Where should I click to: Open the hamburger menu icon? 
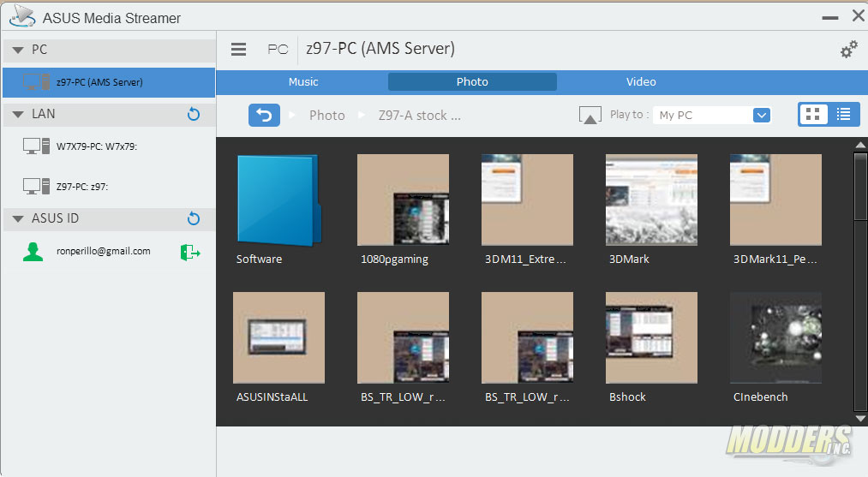point(238,50)
